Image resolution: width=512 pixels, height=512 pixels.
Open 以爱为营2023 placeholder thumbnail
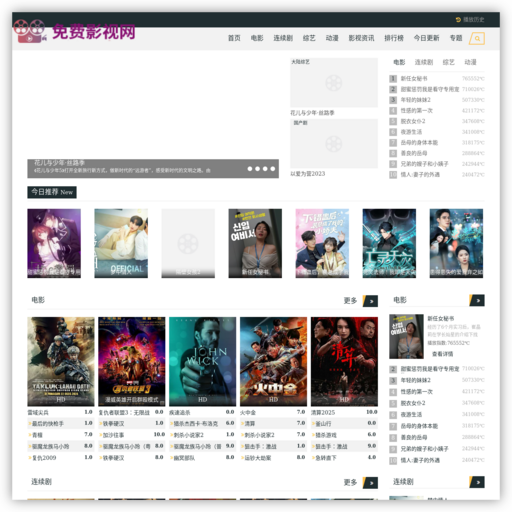click(x=334, y=144)
